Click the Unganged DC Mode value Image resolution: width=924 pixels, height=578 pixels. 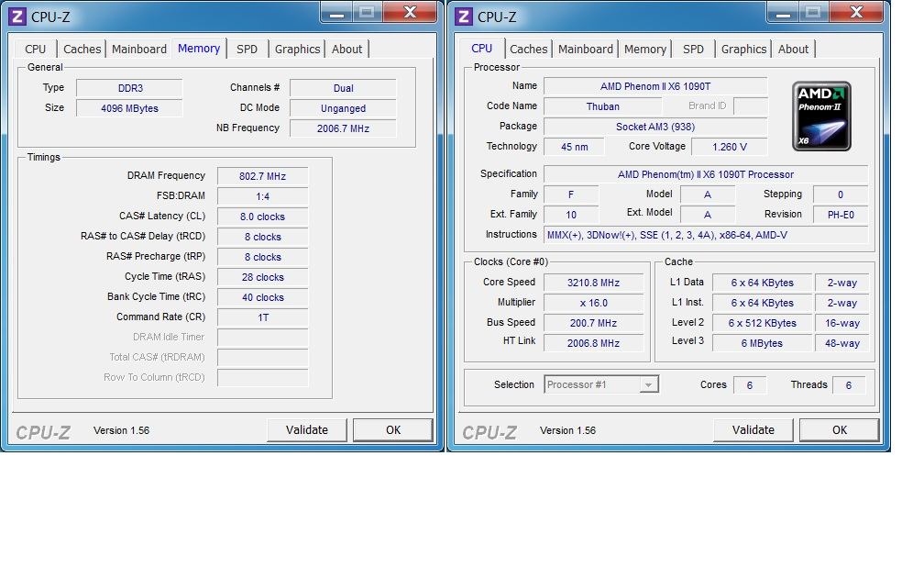point(343,108)
